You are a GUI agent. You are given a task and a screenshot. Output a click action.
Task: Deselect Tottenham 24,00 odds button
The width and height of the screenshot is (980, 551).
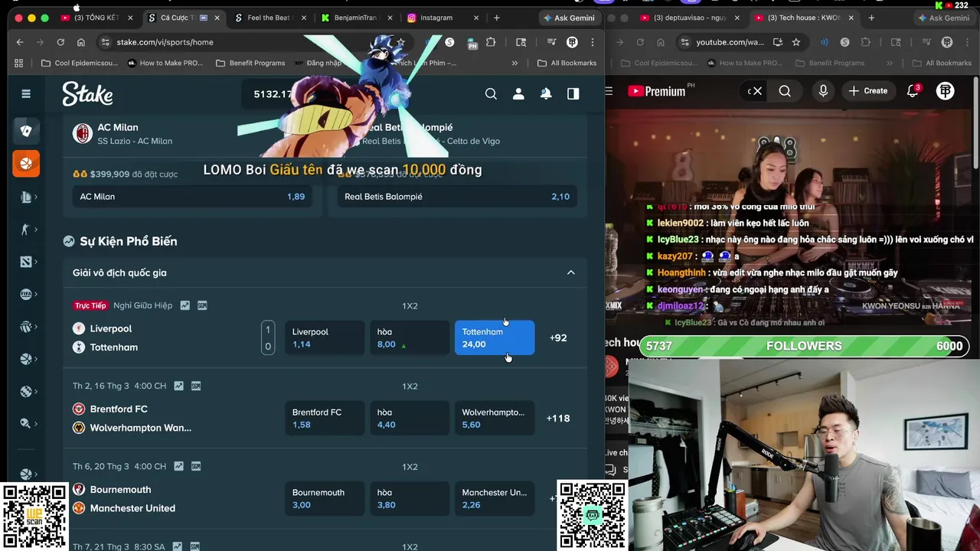[x=495, y=337]
